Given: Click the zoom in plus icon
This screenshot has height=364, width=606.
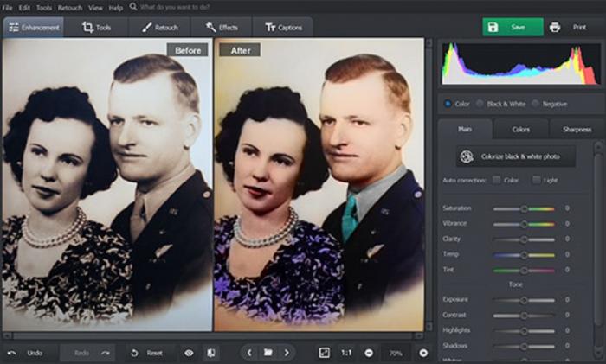Looking at the screenshot, I should pyautogui.click(x=423, y=353).
